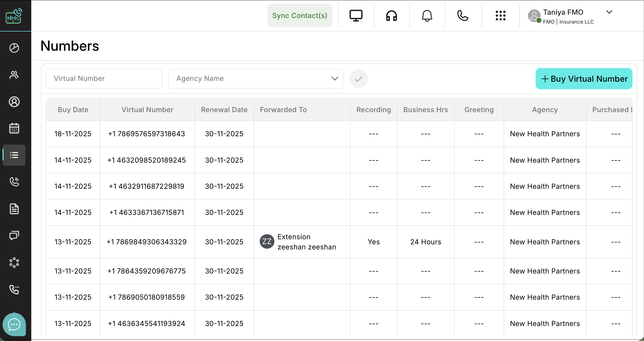
Task: Open the dialer phone icon in header
Action: [463, 16]
